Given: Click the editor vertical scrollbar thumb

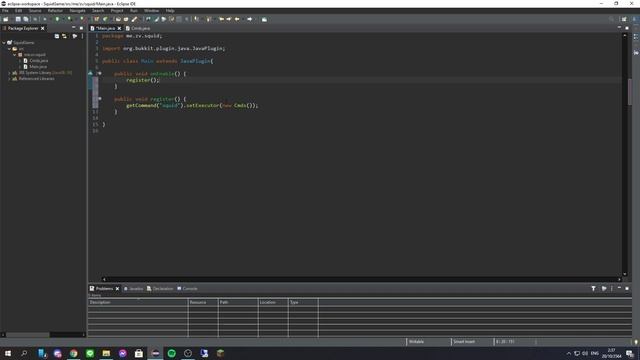Looking at the screenshot, I should pyautogui.click(x=630, y=92).
